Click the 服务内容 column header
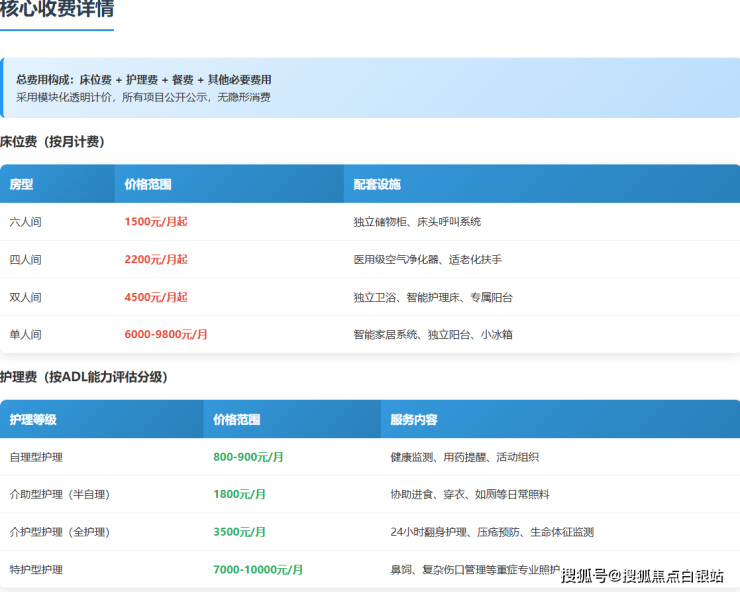 [x=414, y=420]
